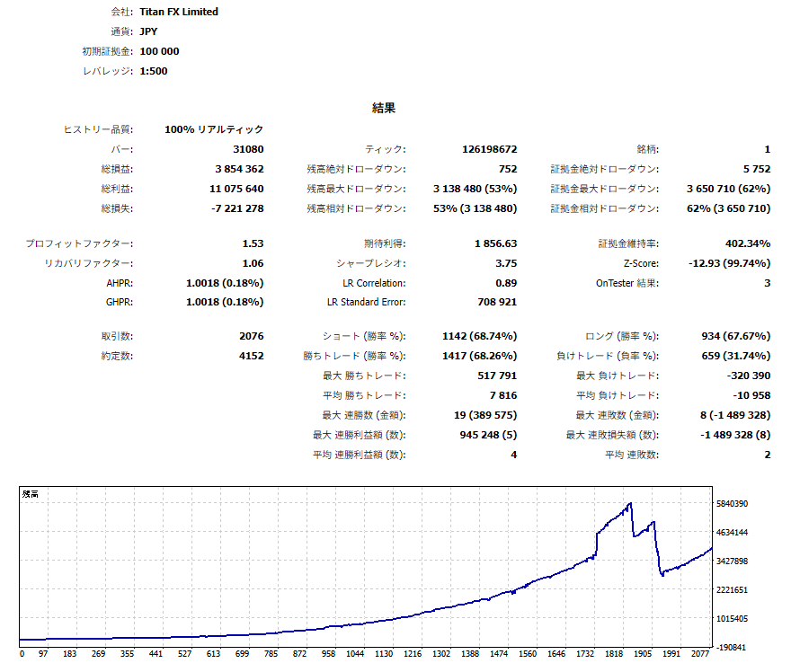
Task: Select the 100% リアルティック history quality value
Action: tap(214, 129)
